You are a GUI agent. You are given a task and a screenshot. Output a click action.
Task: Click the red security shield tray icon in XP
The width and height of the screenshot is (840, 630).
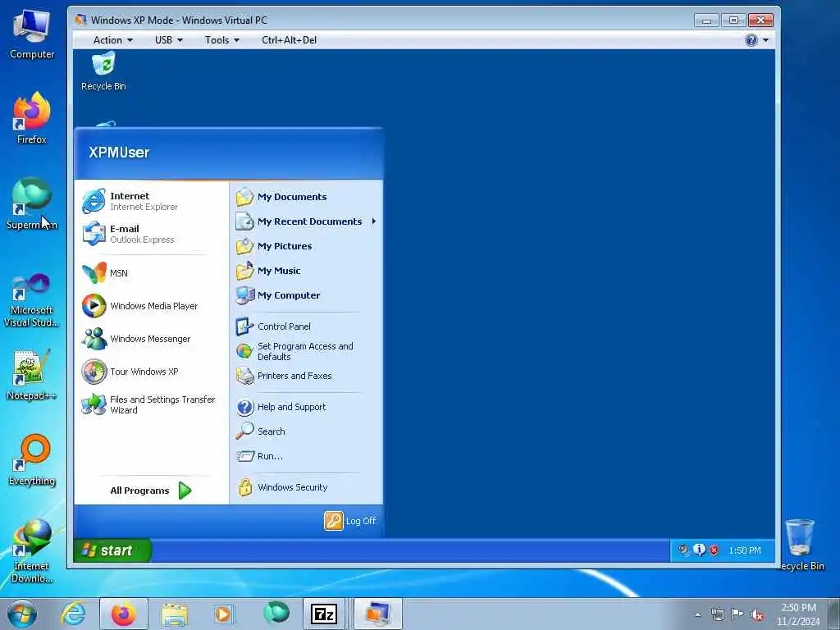[x=714, y=550]
